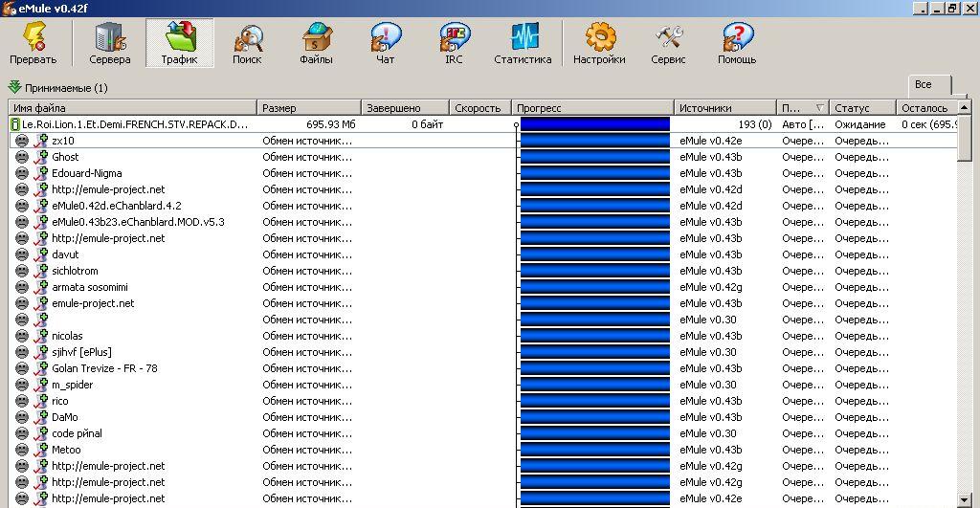Screen dimensions: 980x508
Task: Click the Le.Roi.Lion file progress bar
Action: tap(594, 124)
